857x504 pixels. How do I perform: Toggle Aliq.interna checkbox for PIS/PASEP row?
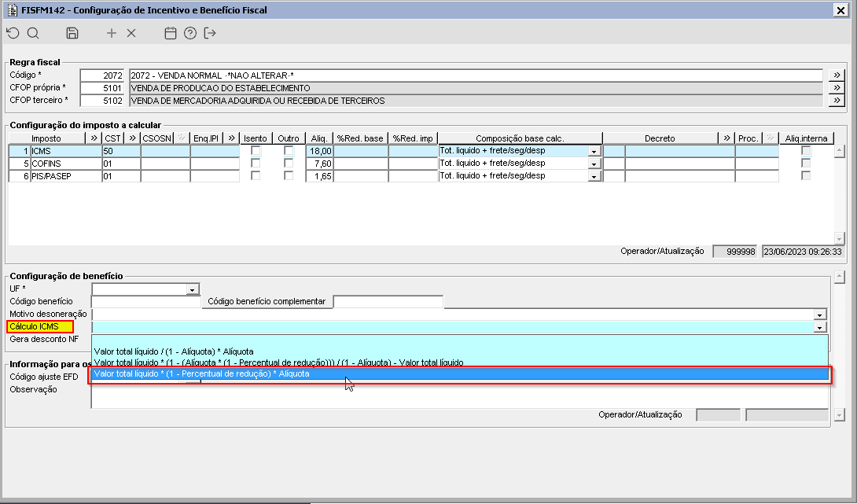(806, 176)
